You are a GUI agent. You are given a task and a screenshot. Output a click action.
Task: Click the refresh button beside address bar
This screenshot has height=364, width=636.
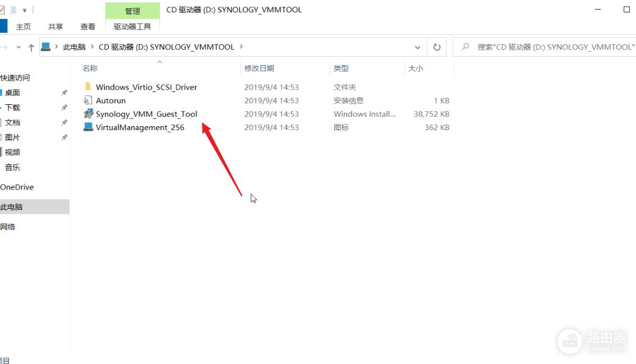[x=437, y=47]
